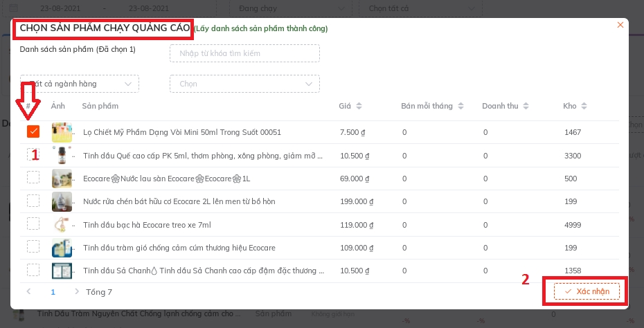Expand the Chọn dropdown
The height and width of the screenshot is (328, 644).
pos(244,84)
